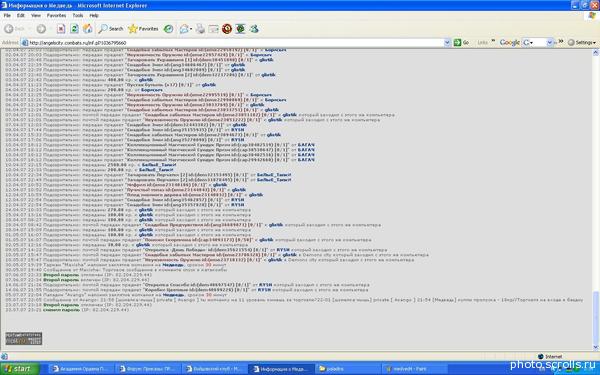Open the Tools menu
The width and height of the screenshot is (600, 375).
78,16
